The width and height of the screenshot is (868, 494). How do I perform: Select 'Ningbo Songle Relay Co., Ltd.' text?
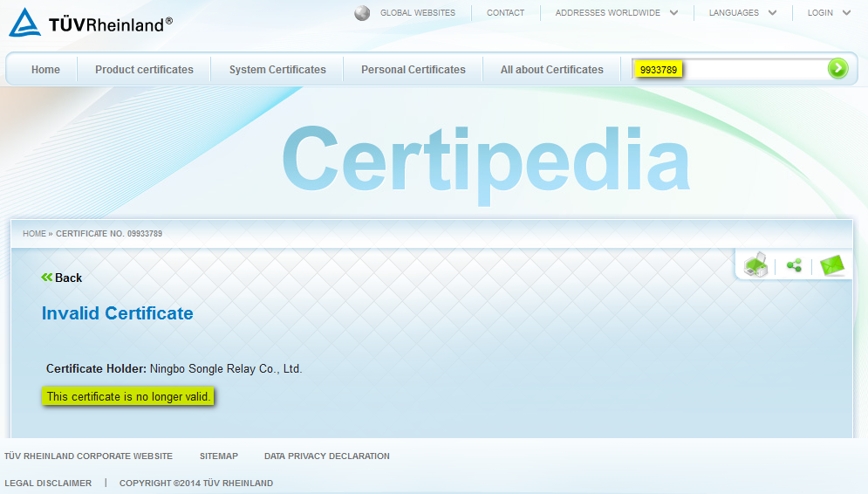(226, 369)
